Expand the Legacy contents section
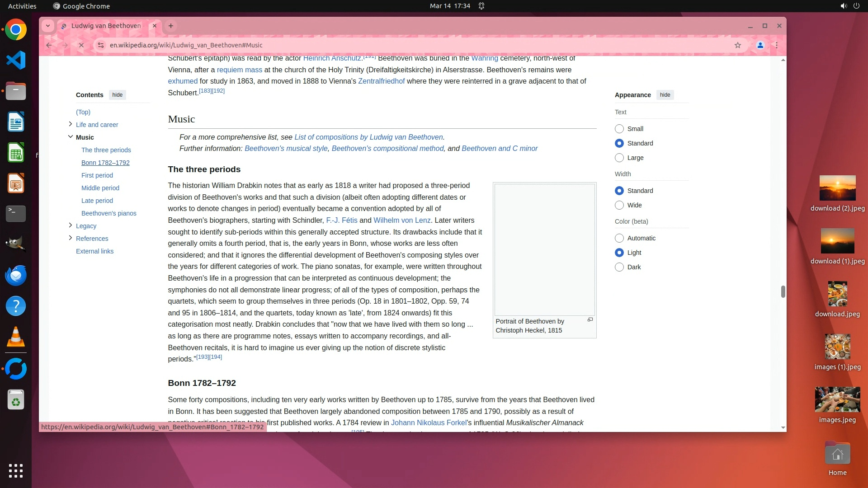Screen dimensions: 868x488 (70, 225)
